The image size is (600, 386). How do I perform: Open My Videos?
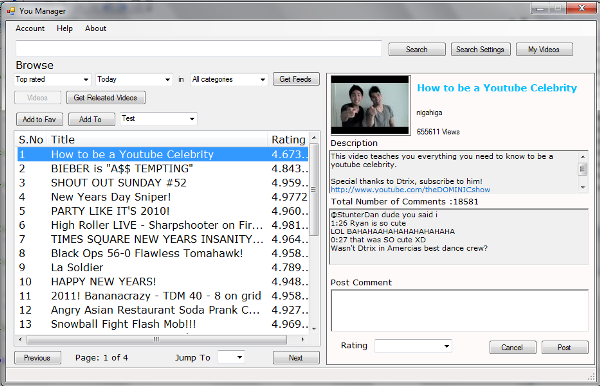pos(544,49)
